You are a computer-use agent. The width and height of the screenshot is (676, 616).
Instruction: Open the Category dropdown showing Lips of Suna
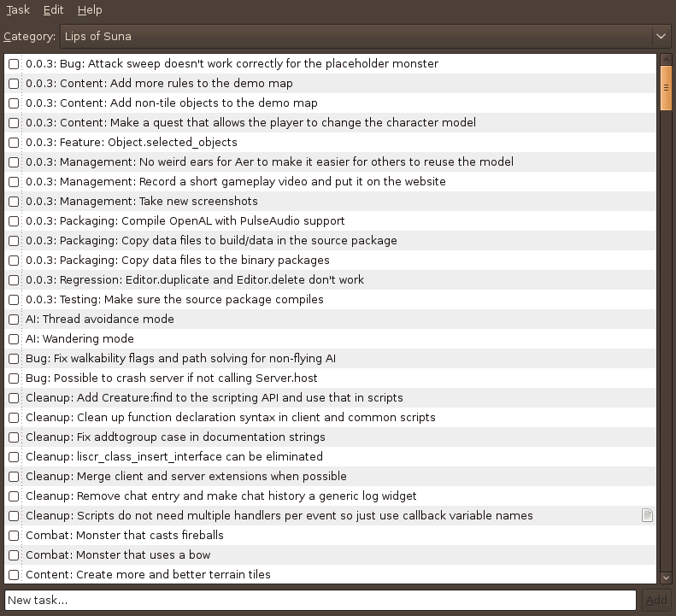click(359, 36)
